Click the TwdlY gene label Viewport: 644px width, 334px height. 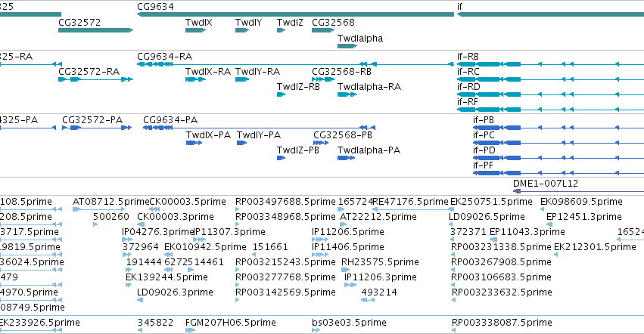[248, 22]
